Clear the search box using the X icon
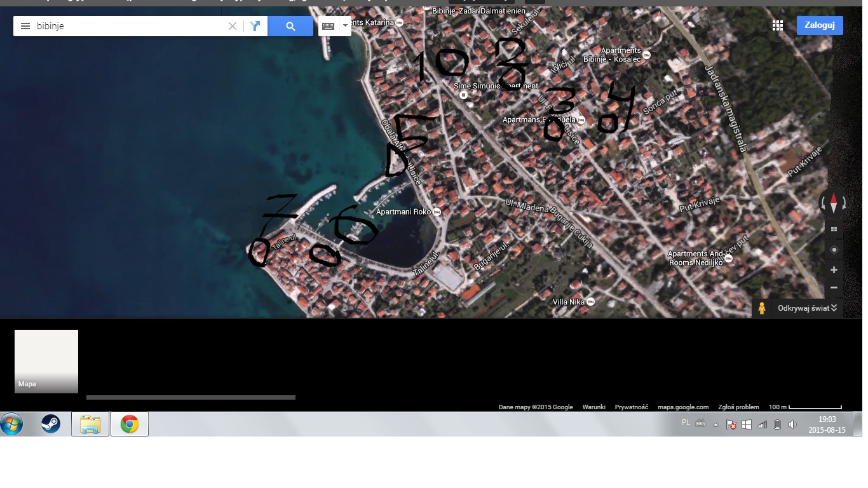868x488 pixels. click(x=233, y=26)
